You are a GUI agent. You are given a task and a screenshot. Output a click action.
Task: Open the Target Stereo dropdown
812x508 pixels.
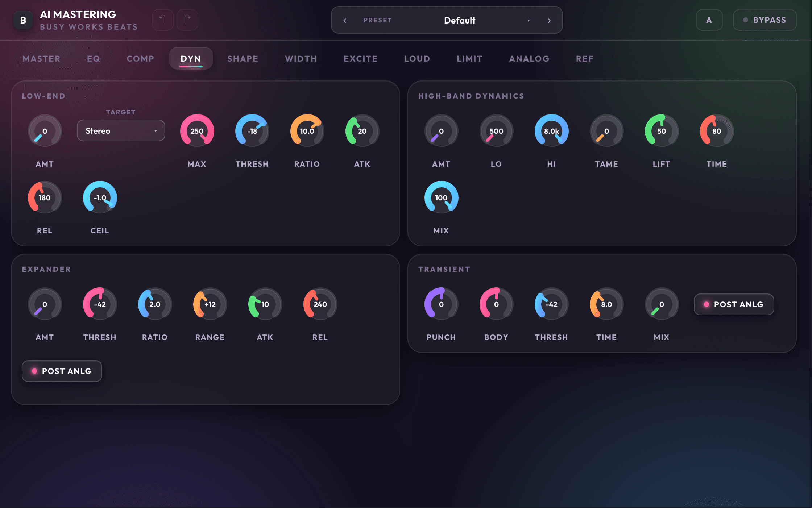coord(121,130)
